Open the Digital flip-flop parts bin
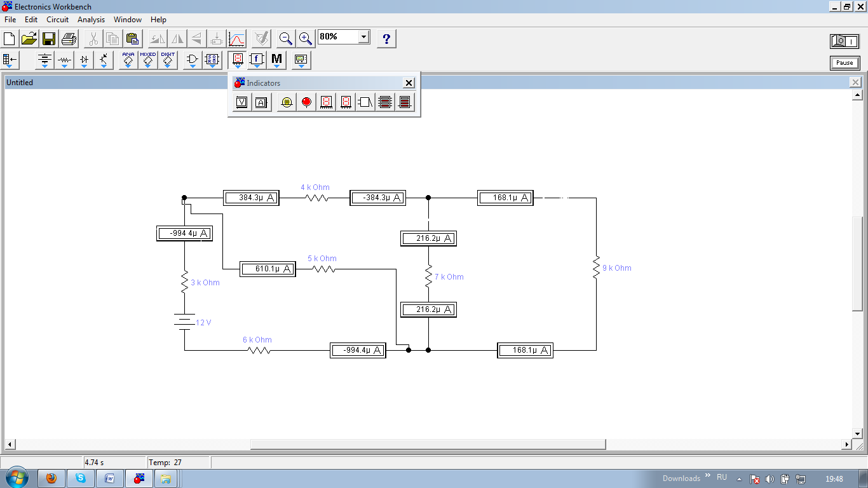Image resolution: width=868 pixels, height=488 pixels. point(212,61)
